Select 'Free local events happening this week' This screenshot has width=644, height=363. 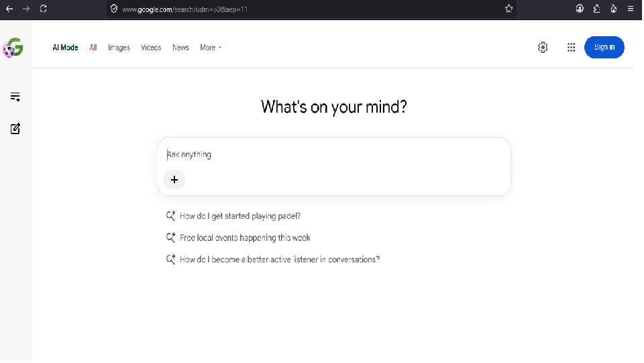point(246,238)
